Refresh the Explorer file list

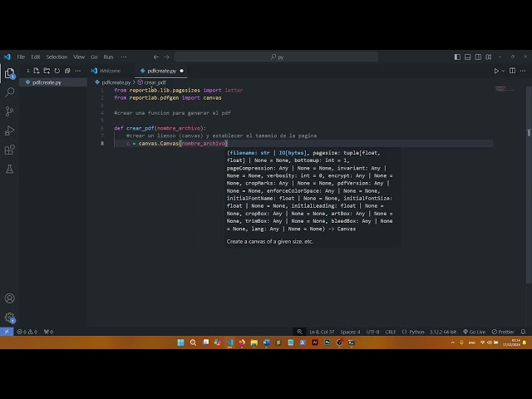tap(57, 71)
